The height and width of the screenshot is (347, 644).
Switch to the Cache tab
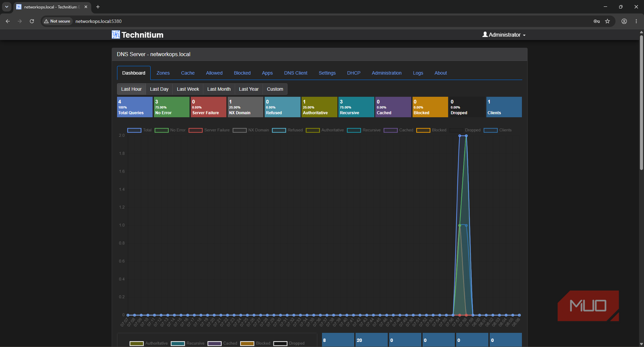tap(188, 73)
